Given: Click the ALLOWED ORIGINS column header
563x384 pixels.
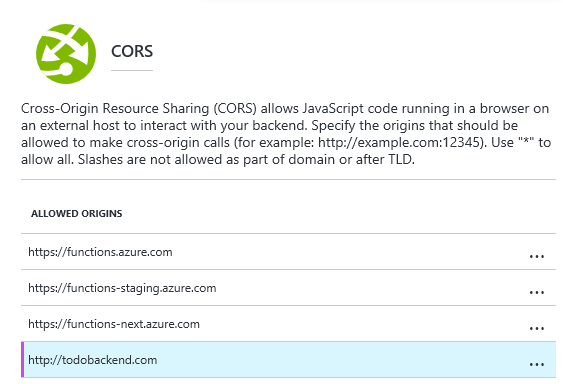Looking at the screenshot, I should [x=76, y=213].
